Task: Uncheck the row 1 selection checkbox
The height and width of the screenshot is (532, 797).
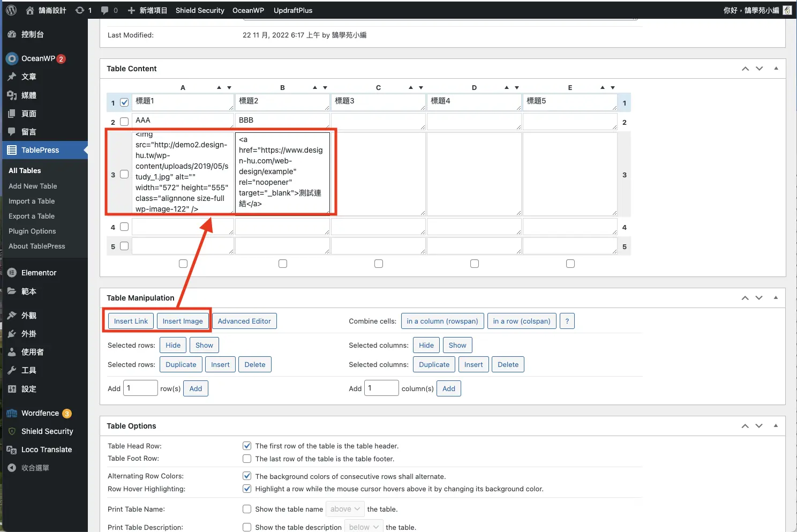Action: pyautogui.click(x=124, y=102)
